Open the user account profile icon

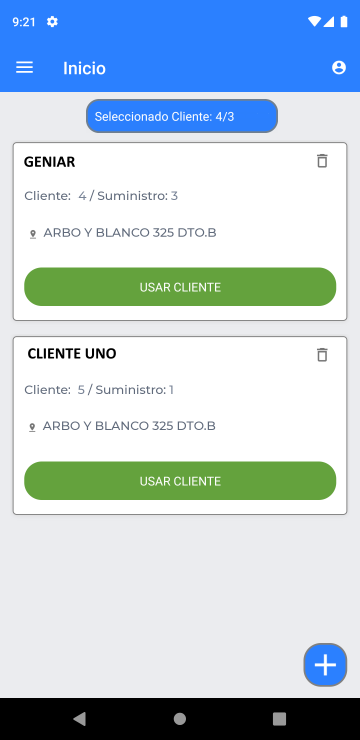(339, 67)
